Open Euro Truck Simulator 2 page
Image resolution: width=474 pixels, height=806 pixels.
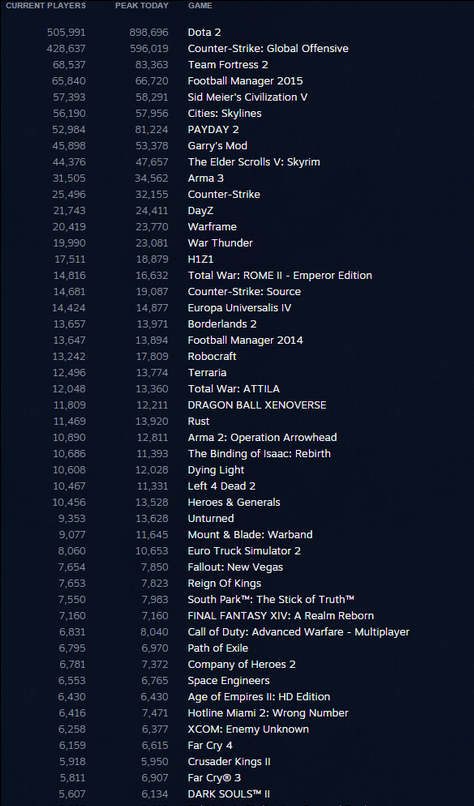pos(244,551)
